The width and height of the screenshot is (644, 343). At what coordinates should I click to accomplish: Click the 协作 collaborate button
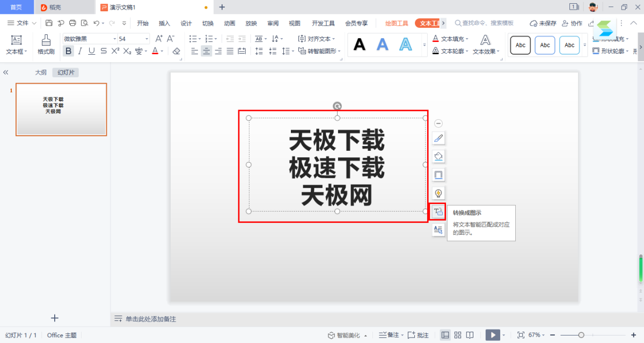click(x=572, y=23)
